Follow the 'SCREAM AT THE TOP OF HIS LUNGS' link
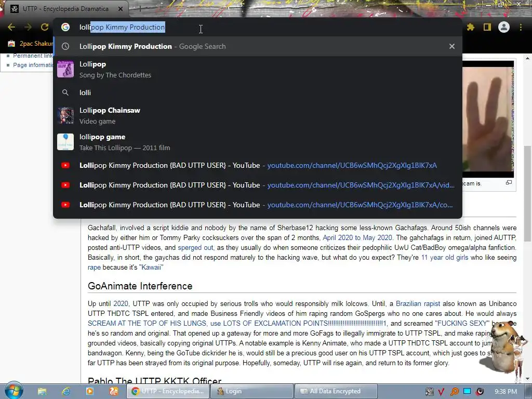This screenshot has width=532, height=399. point(147,323)
